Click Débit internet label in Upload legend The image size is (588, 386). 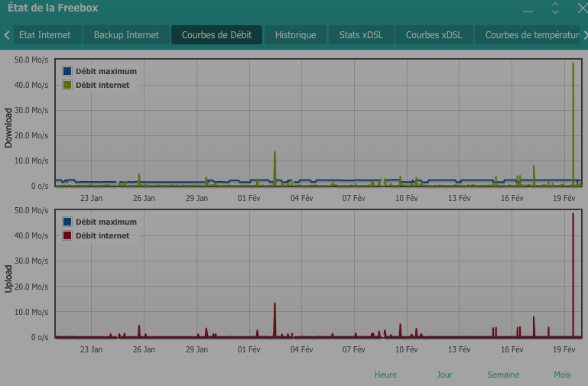tap(102, 235)
